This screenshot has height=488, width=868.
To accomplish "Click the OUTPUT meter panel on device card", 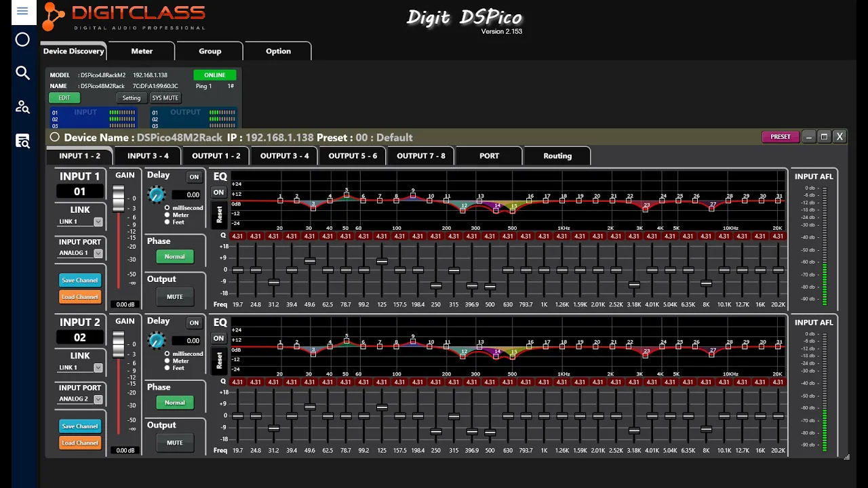I will click(193, 117).
